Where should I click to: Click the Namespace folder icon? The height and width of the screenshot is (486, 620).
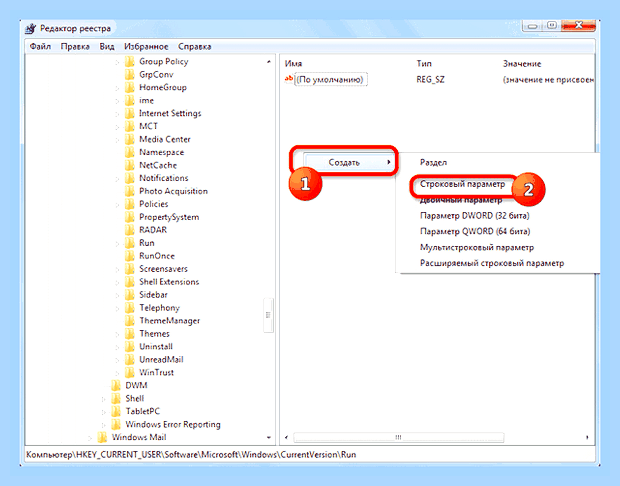(129, 152)
